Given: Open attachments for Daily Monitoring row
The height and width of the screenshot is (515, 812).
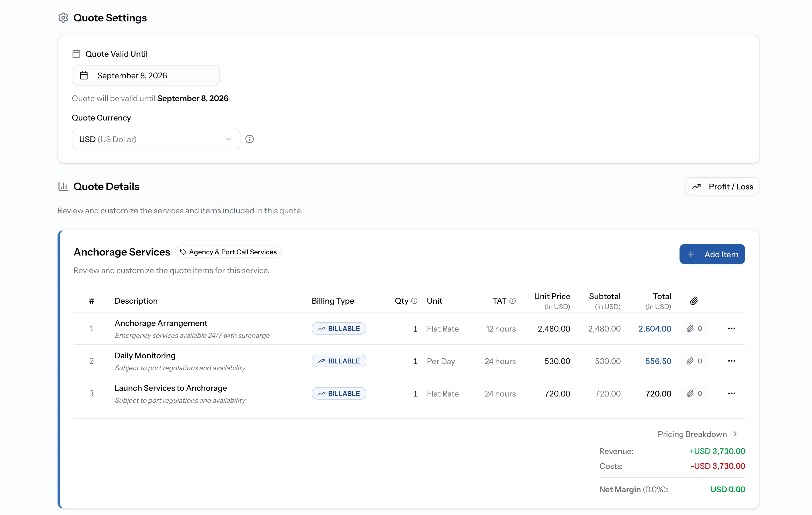Looking at the screenshot, I should click(694, 361).
